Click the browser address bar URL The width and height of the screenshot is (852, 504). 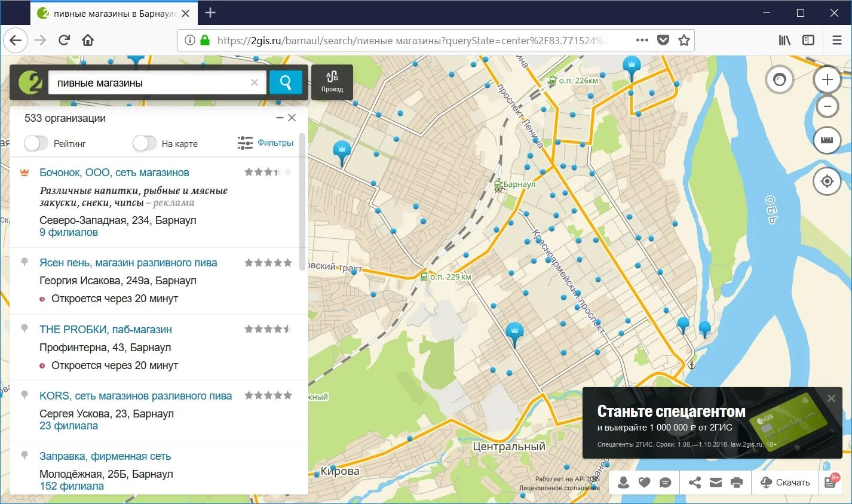point(412,40)
